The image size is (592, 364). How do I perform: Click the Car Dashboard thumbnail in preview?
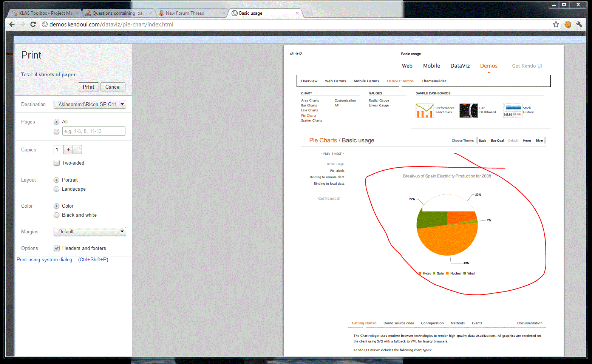(469, 111)
